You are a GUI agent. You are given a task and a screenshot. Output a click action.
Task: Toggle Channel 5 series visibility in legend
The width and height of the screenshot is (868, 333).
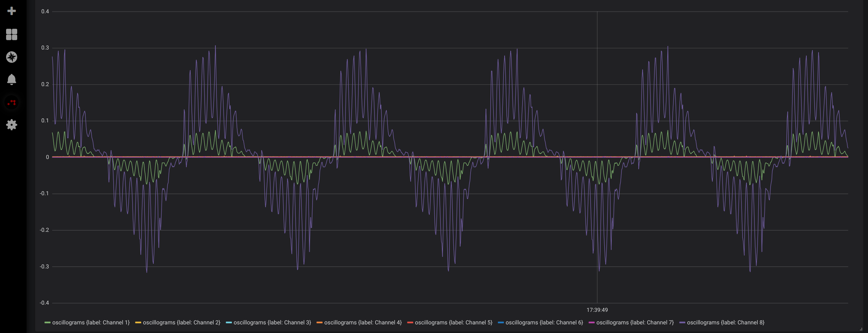click(453, 323)
